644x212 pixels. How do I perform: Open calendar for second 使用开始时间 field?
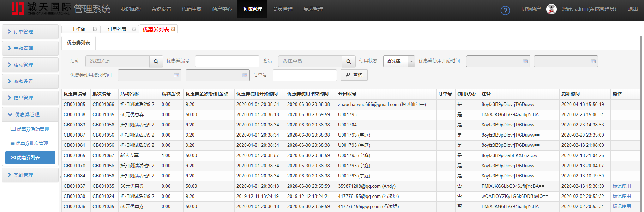pyautogui.click(x=593, y=61)
